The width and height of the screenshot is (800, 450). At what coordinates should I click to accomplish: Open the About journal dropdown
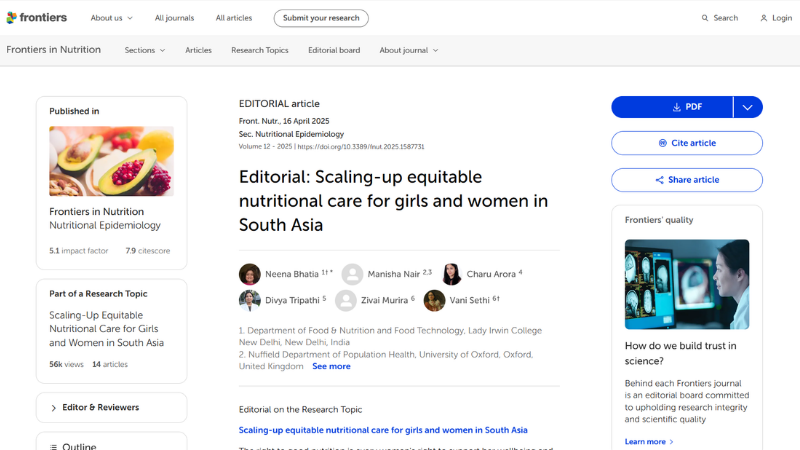[408, 50]
